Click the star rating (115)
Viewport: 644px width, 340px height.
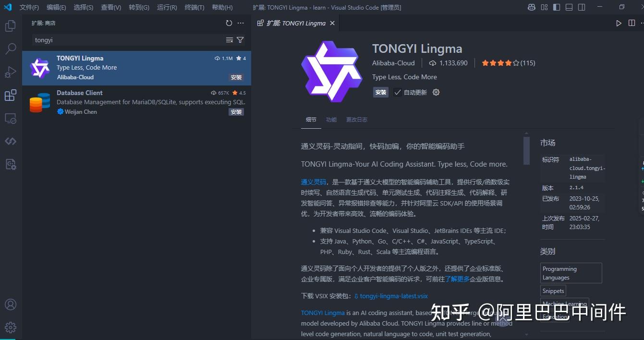(509, 63)
